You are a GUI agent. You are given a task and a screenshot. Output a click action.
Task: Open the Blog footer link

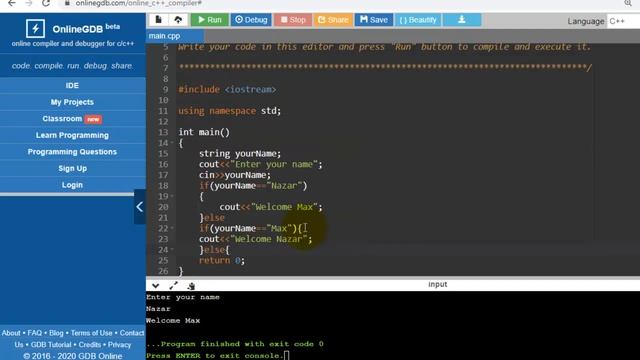(56, 333)
